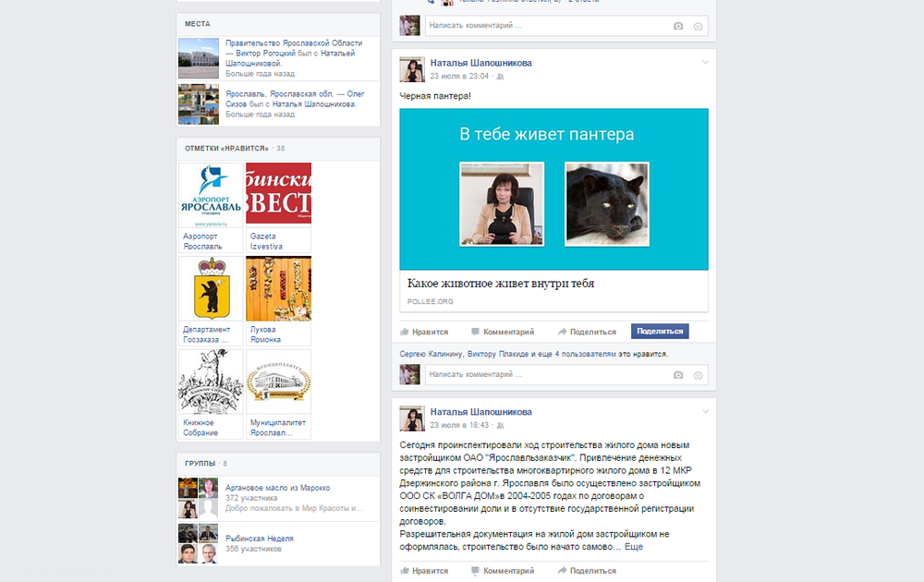Open Какое животное живет внутри тебя link

500,284
